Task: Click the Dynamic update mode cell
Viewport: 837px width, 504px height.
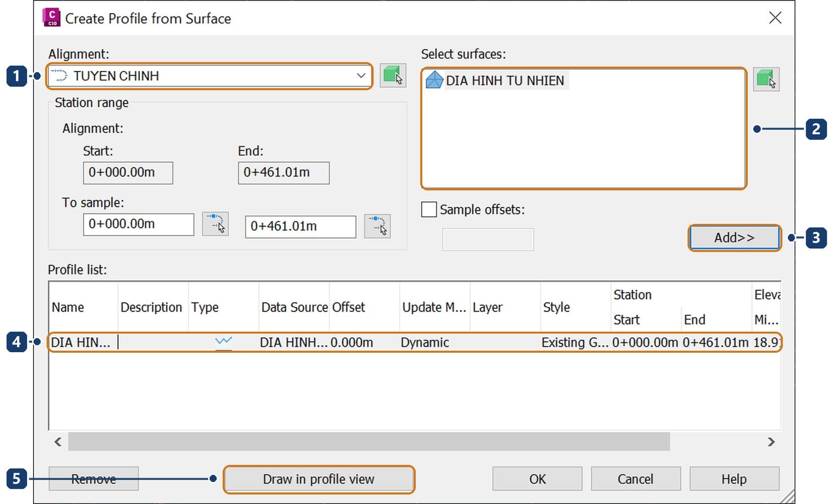Action: point(434,342)
